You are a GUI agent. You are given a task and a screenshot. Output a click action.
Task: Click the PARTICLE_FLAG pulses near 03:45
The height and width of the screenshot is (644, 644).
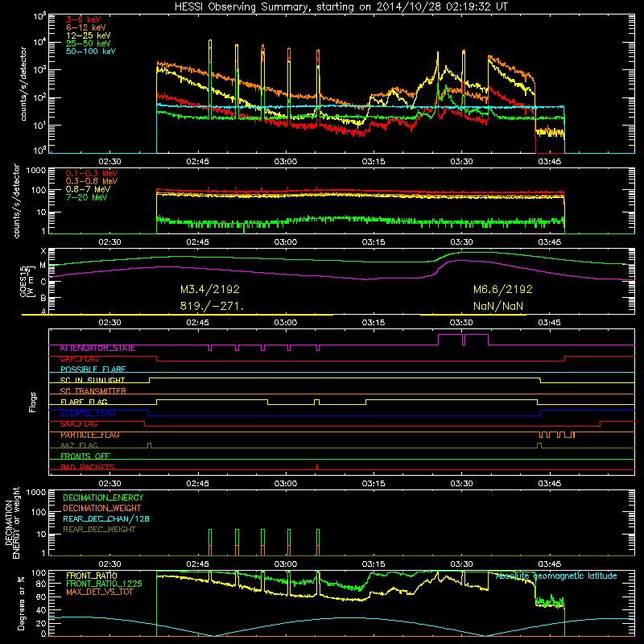[x=557, y=435]
